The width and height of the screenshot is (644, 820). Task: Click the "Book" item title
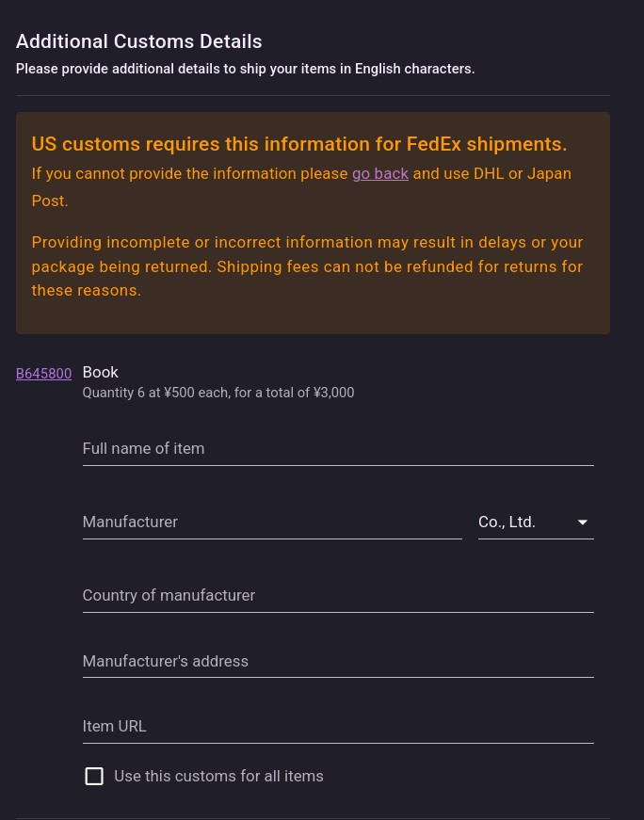101,373
